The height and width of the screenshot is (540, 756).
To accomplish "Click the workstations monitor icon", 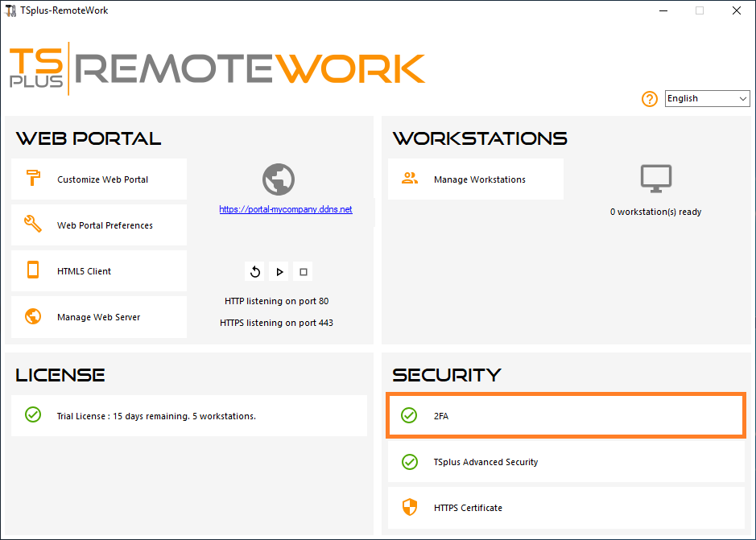I will tap(655, 179).
